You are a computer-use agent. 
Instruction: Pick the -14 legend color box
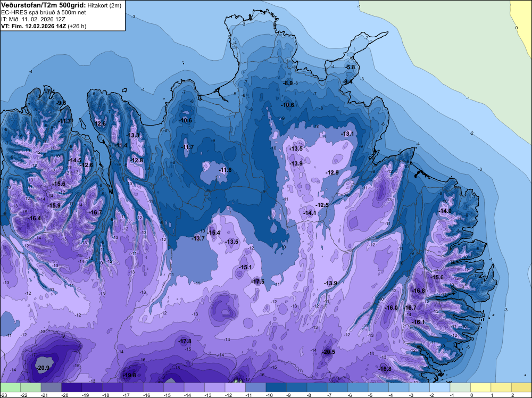coord(194,387)
